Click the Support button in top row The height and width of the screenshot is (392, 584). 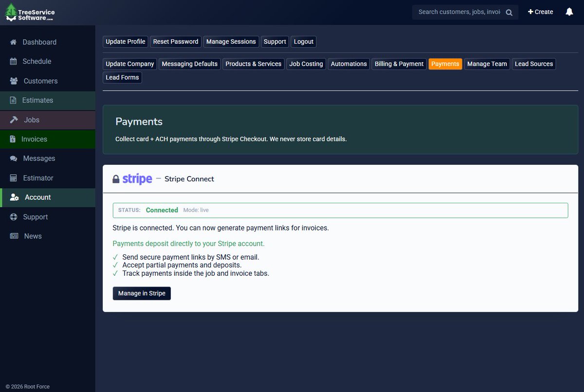point(275,42)
